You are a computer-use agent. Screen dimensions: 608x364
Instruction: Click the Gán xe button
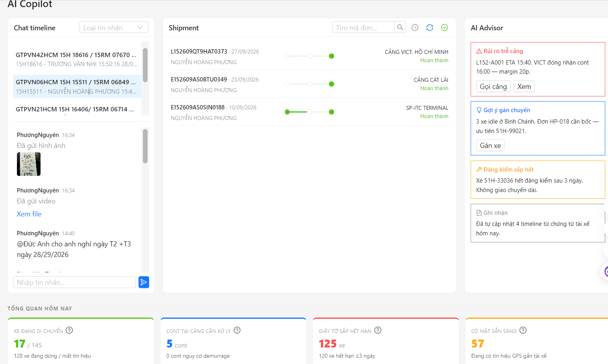pos(490,145)
